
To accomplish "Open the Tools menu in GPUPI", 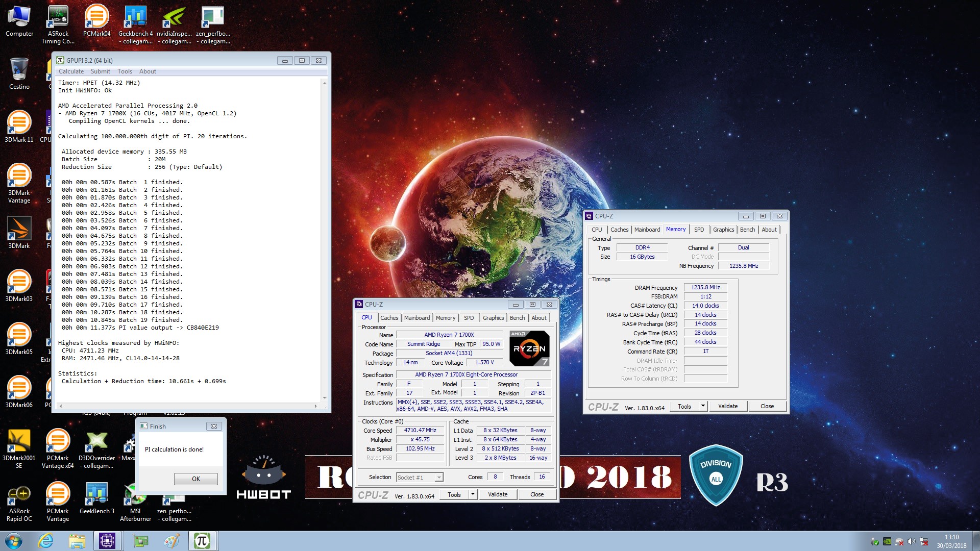I will (x=125, y=71).
